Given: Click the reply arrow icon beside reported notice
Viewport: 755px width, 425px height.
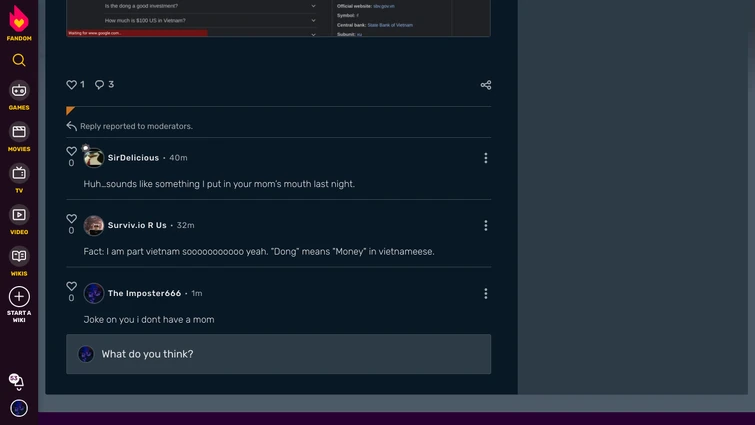Looking at the screenshot, I should coord(71,126).
